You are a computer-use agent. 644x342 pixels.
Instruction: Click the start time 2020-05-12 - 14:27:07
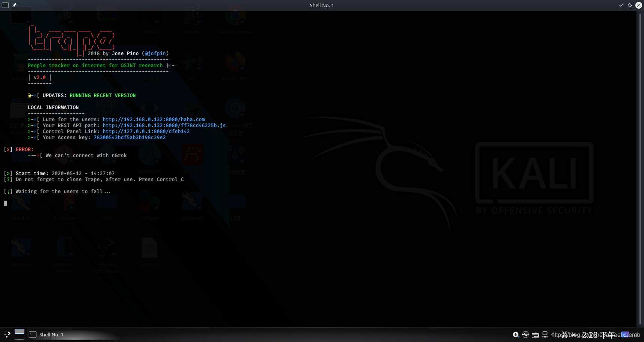[83, 174]
